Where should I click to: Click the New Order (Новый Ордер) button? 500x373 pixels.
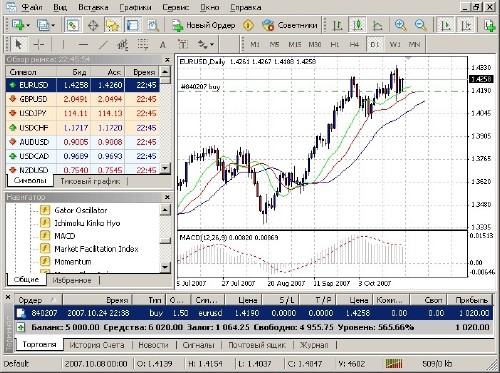click(x=204, y=25)
